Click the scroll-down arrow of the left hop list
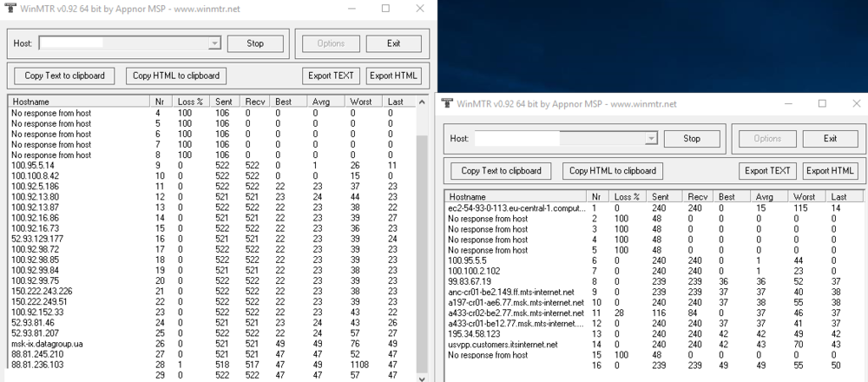 point(423,376)
